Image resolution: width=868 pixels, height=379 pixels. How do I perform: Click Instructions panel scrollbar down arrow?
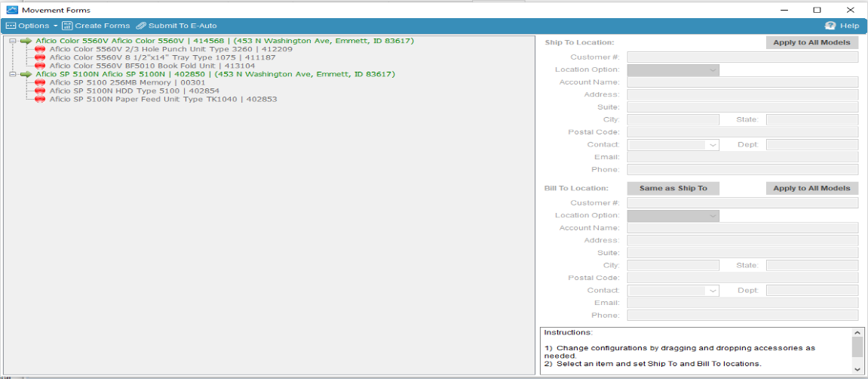click(857, 368)
